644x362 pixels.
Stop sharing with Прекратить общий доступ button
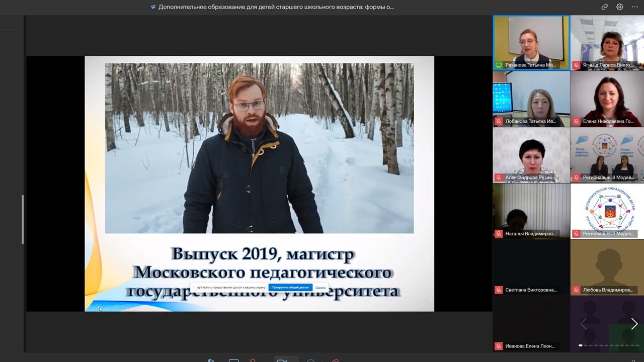point(290,288)
